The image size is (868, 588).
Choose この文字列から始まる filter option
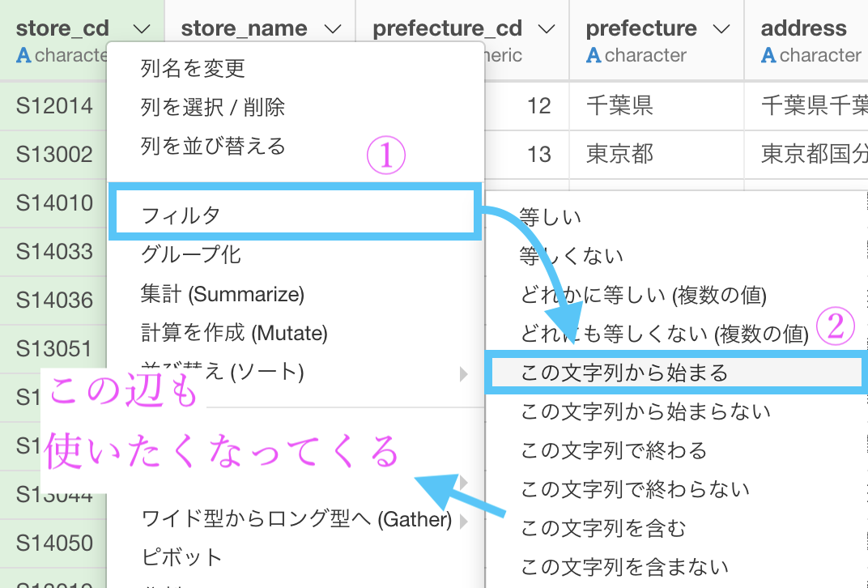(x=623, y=373)
